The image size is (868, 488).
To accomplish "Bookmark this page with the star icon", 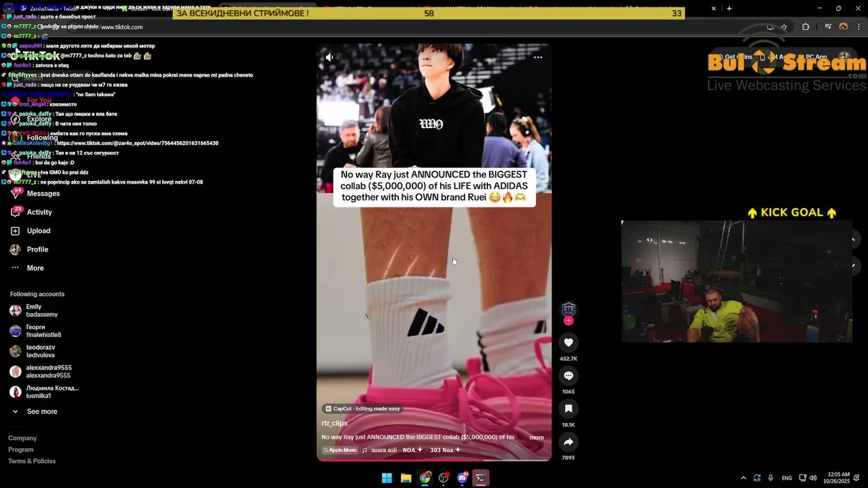I will (x=785, y=27).
